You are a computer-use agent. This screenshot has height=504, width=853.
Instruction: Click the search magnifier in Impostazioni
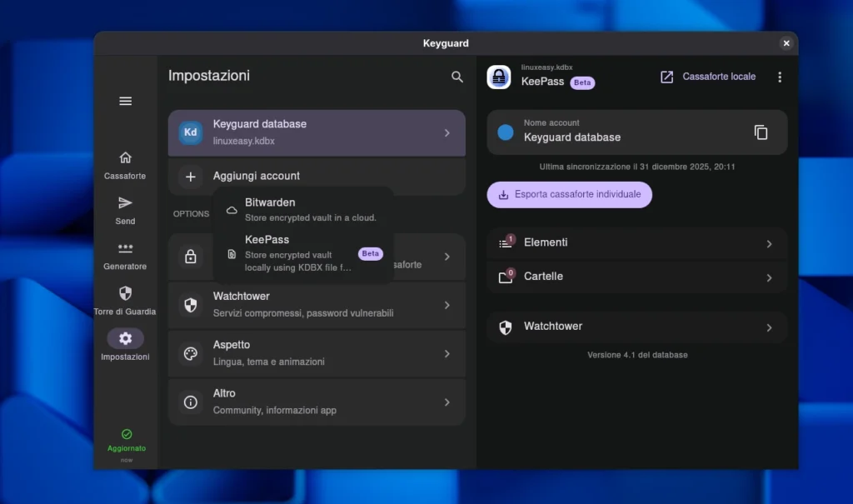click(456, 77)
